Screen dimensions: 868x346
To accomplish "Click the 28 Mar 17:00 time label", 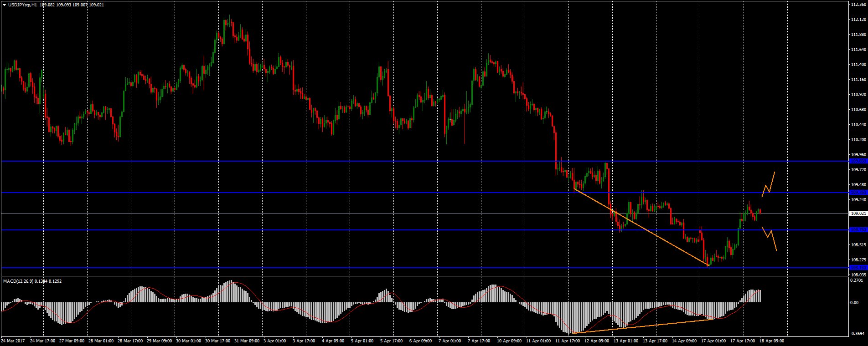I will pos(130,341).
